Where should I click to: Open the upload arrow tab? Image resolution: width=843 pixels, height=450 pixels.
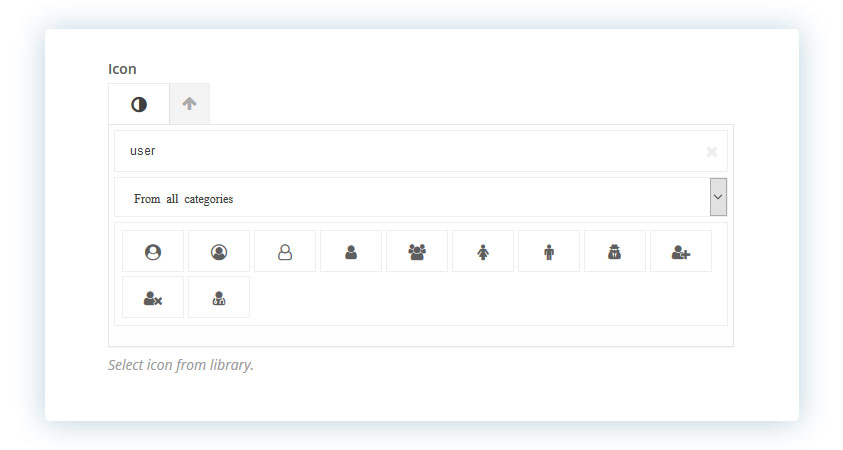(189, 104)
